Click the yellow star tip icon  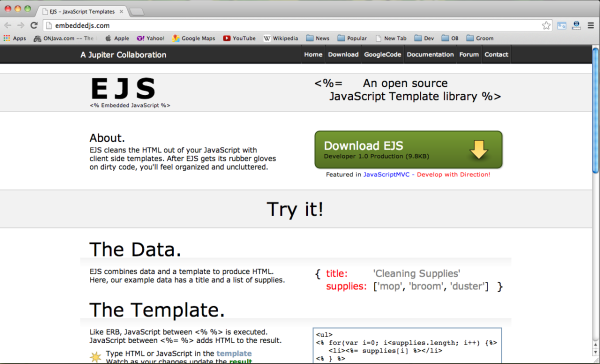(95, 357)
